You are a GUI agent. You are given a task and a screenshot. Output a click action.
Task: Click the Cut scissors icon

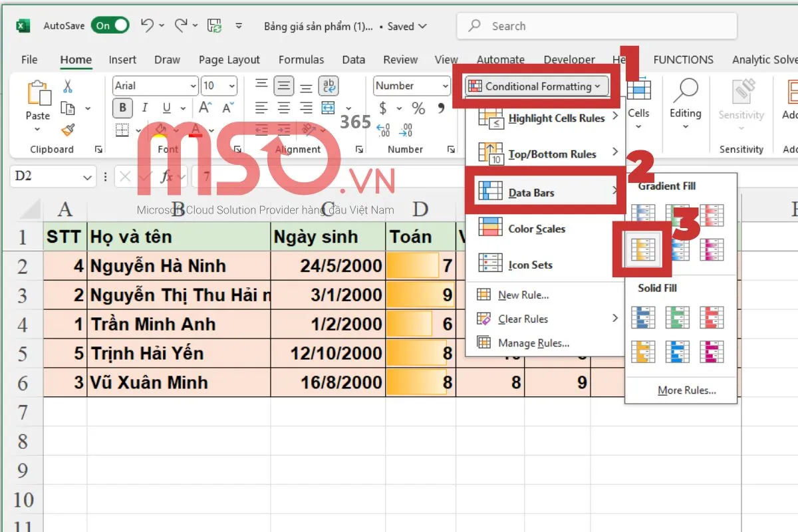point(68,86)
